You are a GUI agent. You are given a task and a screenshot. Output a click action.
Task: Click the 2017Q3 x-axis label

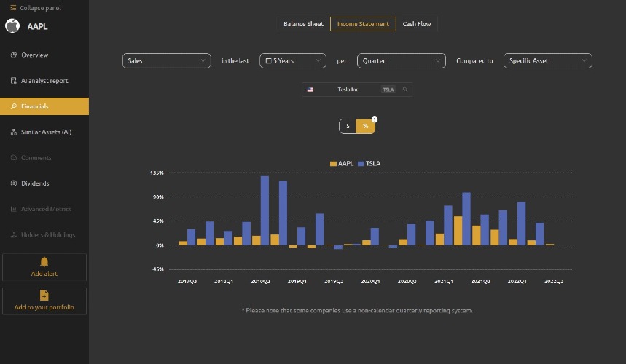(x=187, y=281)
